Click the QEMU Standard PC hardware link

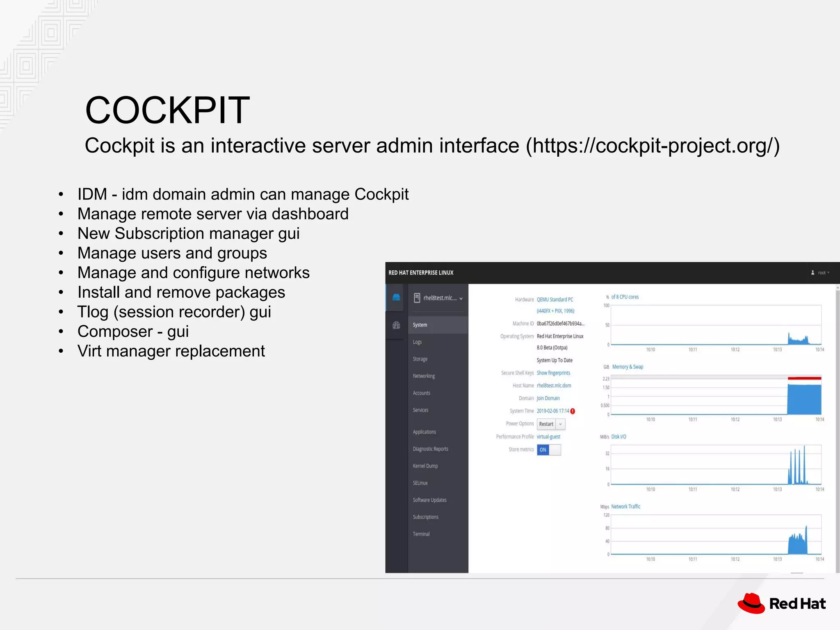click(555, 299)
